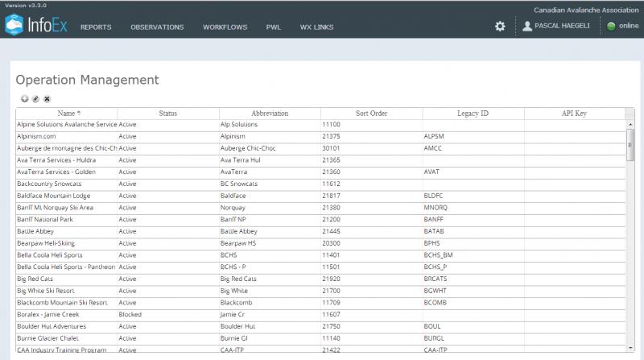The image size is (644, 360).
Task: Click scrollbar up arrow in table
Action: (630, 124)
